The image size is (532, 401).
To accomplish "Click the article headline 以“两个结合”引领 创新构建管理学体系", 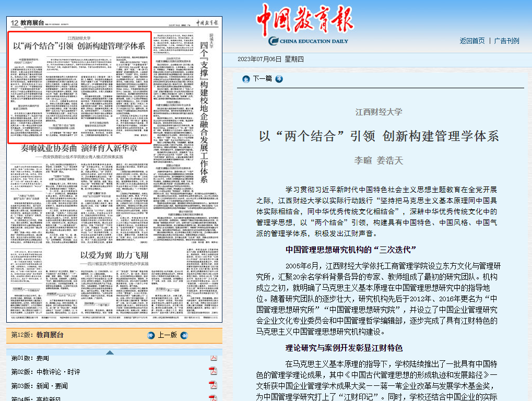I will tap(379, 136).
